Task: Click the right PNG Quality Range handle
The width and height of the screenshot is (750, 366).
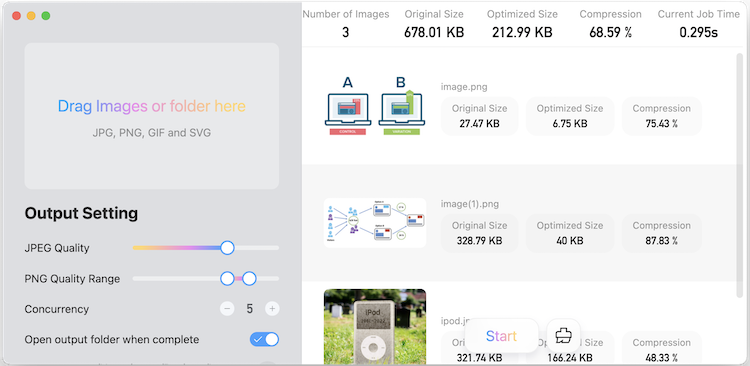Action: click(249, 278)
